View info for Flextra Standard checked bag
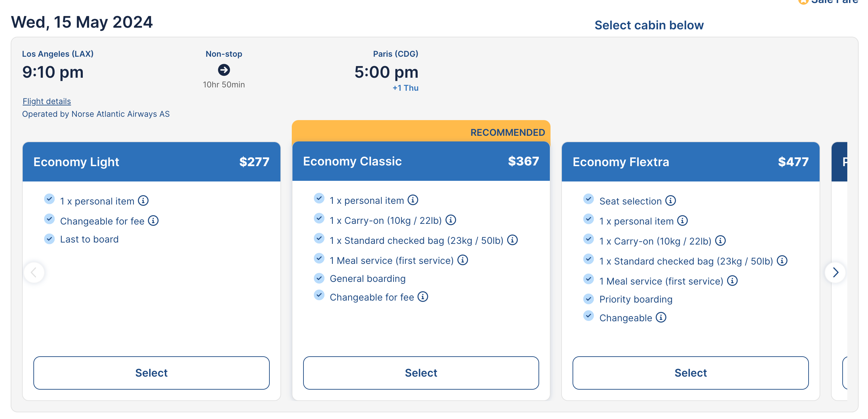 tap(782, 261)
